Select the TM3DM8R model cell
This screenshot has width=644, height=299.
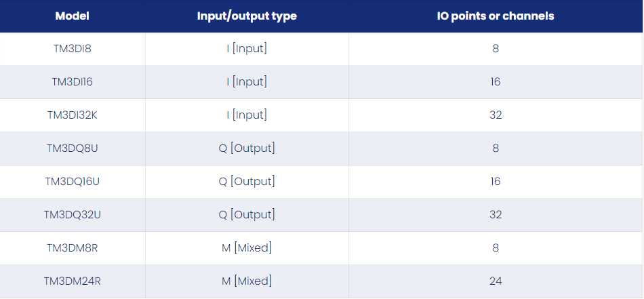(73, 248)
